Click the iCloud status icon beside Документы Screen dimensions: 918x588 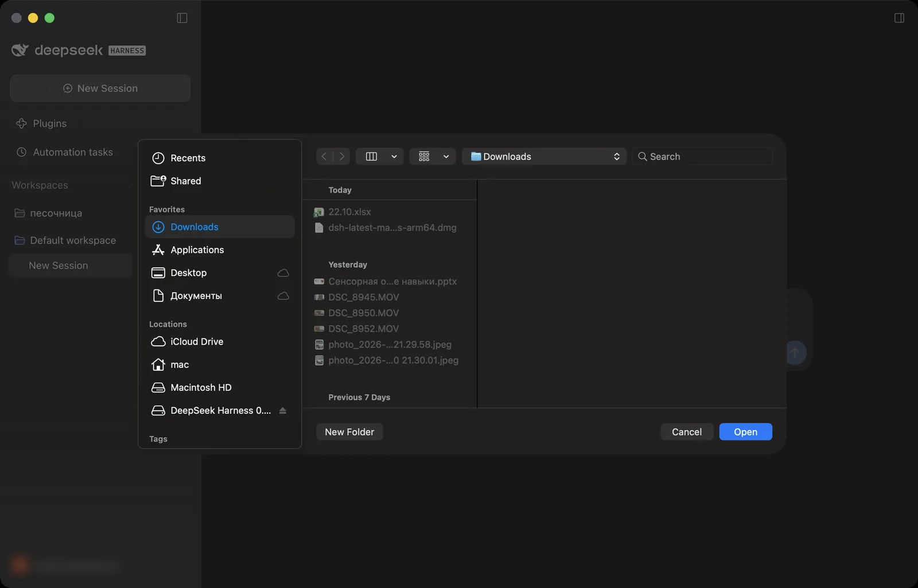(x=283, y=296)
